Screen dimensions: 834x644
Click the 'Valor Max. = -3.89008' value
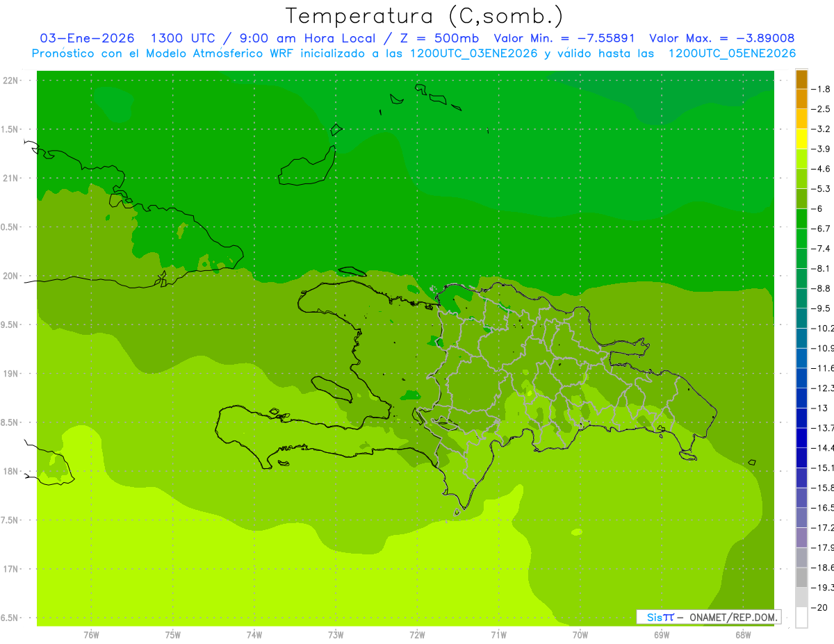click(x=721, y=38)
